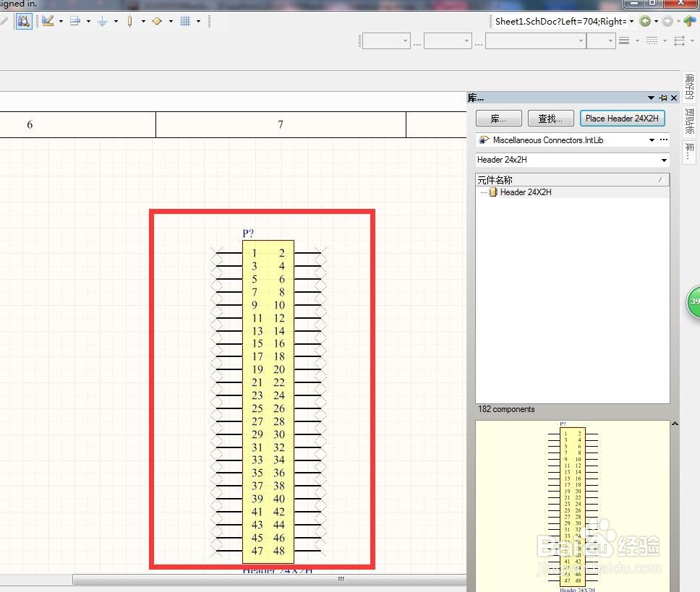The image size is (700, 592).
Task: Select the Header 24X2H component row
Action: coord(572,192)
